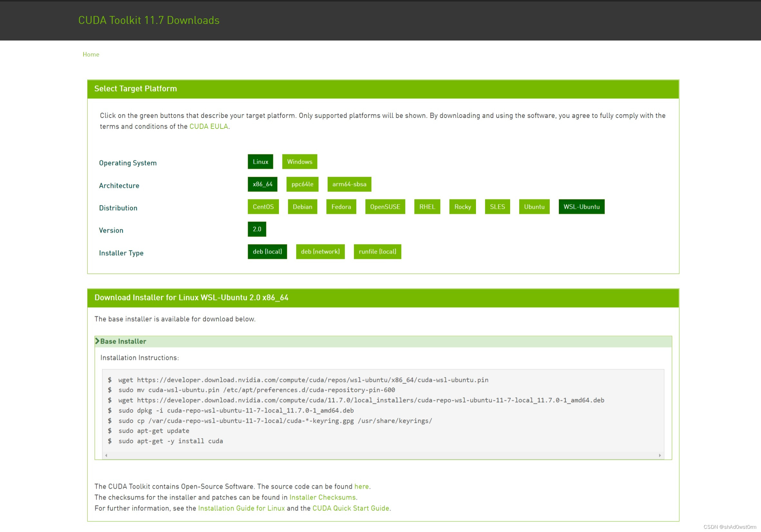Choose deb (network) installer type
Viewport: 761px width, 532px height.
point(320,252)
